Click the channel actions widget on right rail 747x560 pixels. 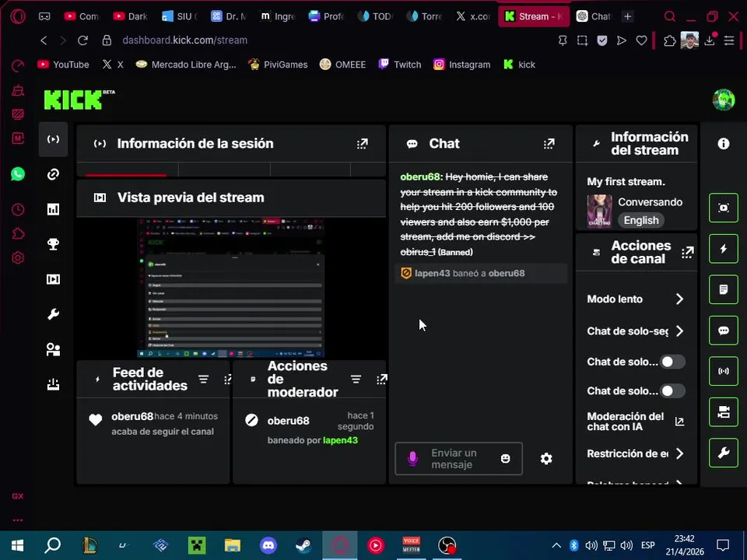pos(723,412)
